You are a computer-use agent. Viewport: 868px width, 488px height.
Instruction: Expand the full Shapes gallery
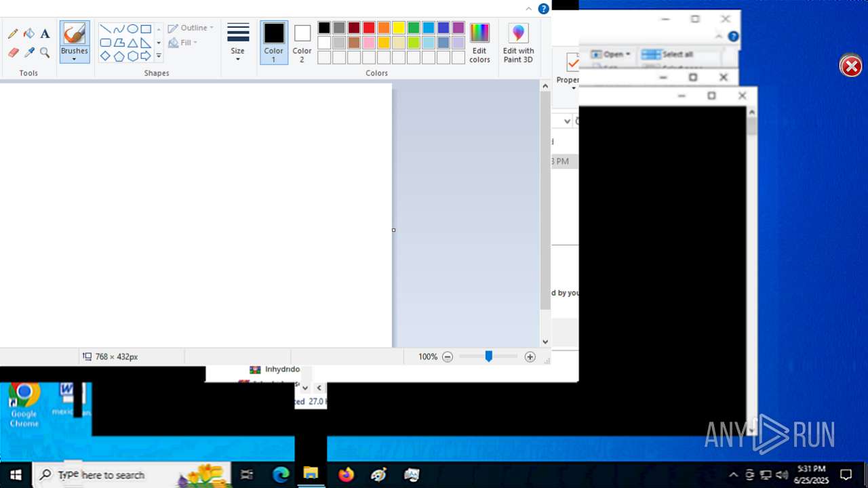point(159,56)
